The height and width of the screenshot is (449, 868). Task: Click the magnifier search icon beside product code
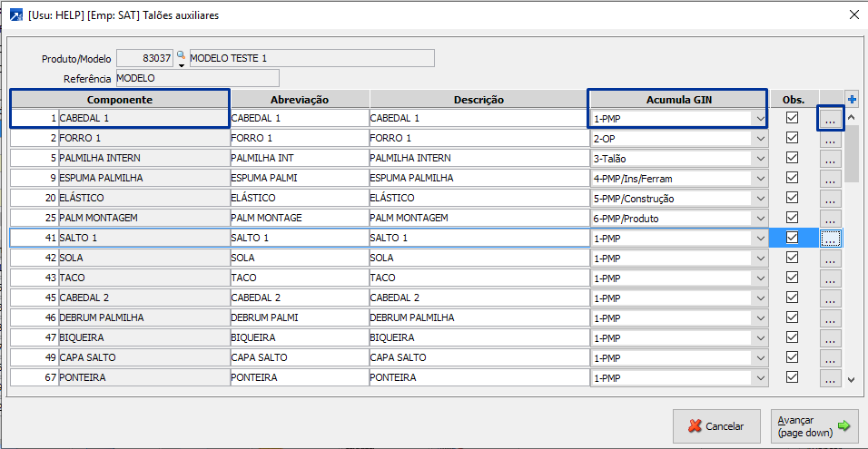[180, 55]
